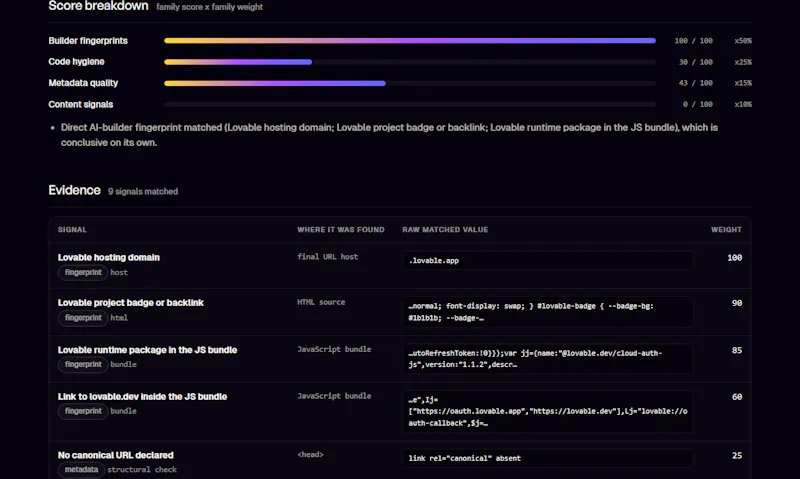Click 'Lovable runtime package in the JS bundle'
The image size is (800, 479).
(147, 350)
